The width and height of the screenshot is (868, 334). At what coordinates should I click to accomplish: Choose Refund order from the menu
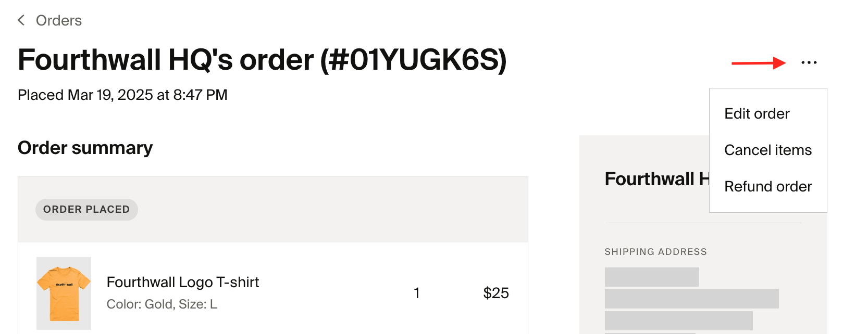click(768, 186)
